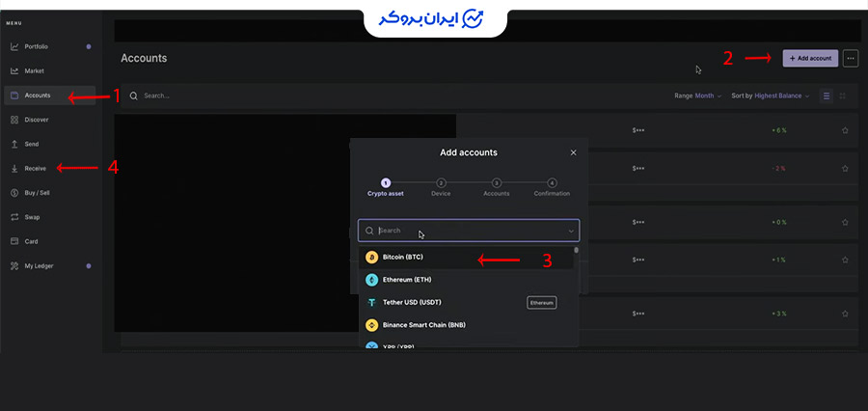Select Binance Smart Chain (BNB)

pyautogui.click(x=466, y=325)
